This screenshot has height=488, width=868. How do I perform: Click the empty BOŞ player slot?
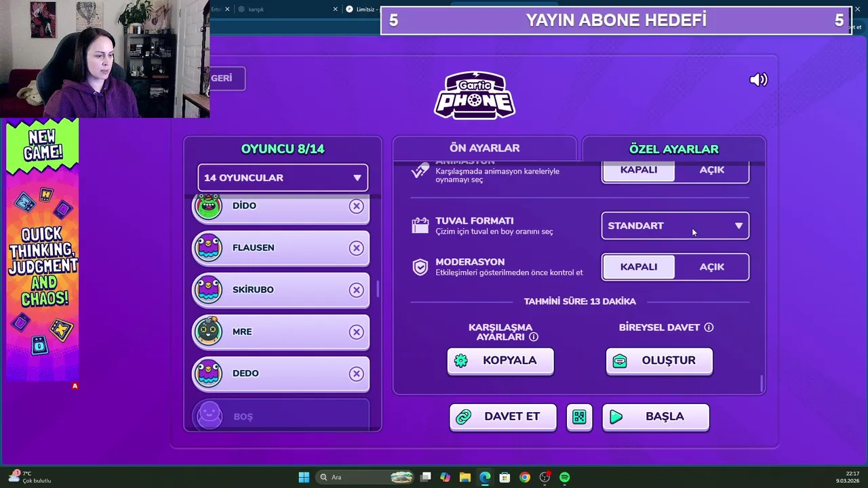click(281, 415)
